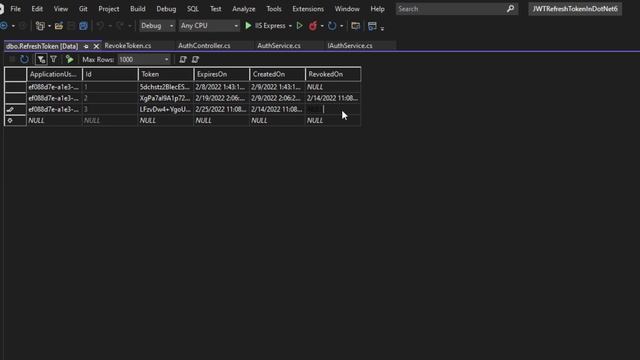This screenshot has width=640, height=360.
Task: Click the New Project icon in toolbar
Action: [x=40, y=26]
